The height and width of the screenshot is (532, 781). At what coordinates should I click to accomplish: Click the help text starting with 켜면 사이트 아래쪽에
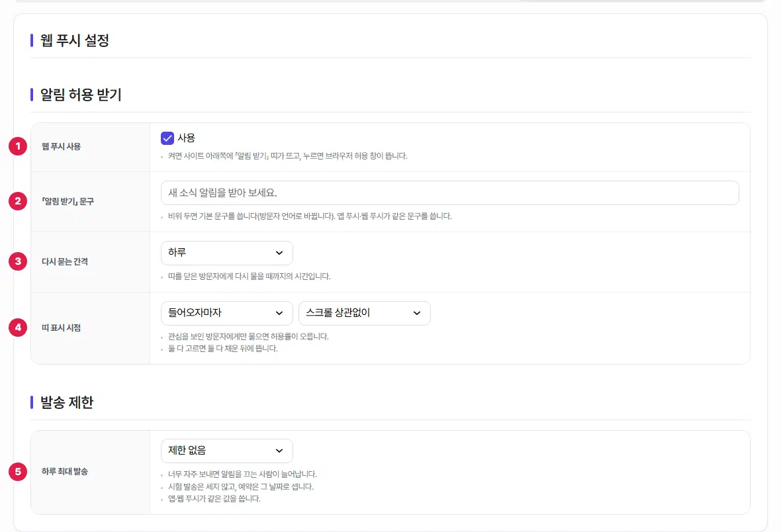[x=287, y=156]
